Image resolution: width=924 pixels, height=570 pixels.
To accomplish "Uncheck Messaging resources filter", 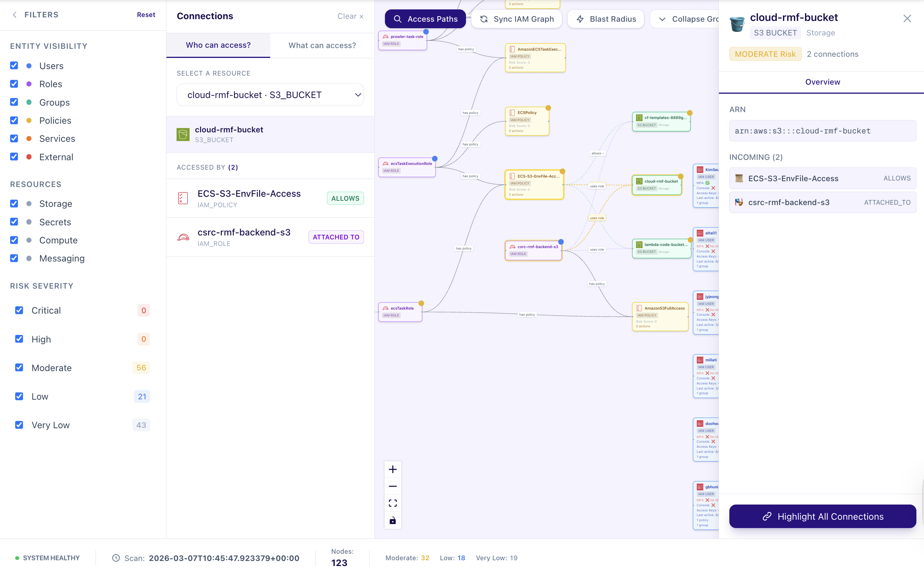I will point(14,258).
